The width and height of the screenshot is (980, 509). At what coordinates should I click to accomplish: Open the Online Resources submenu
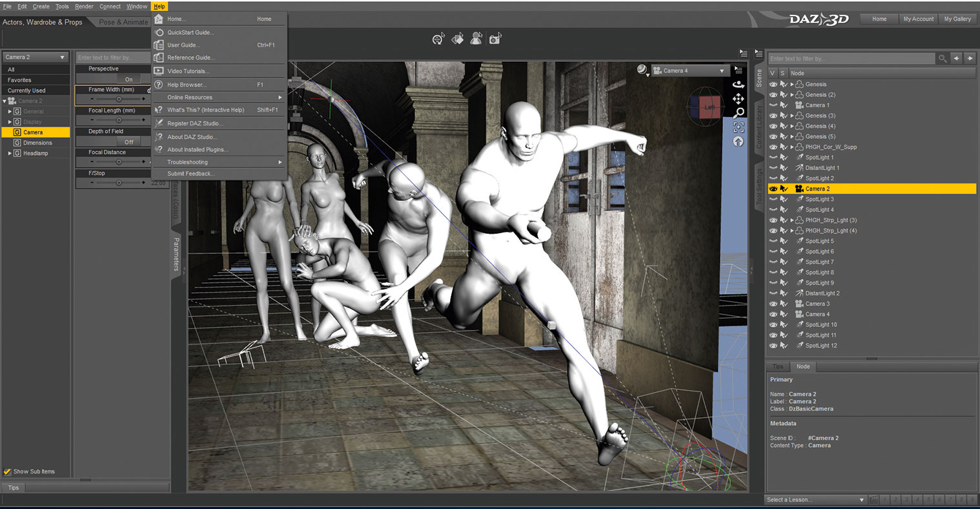coord(219,98)
